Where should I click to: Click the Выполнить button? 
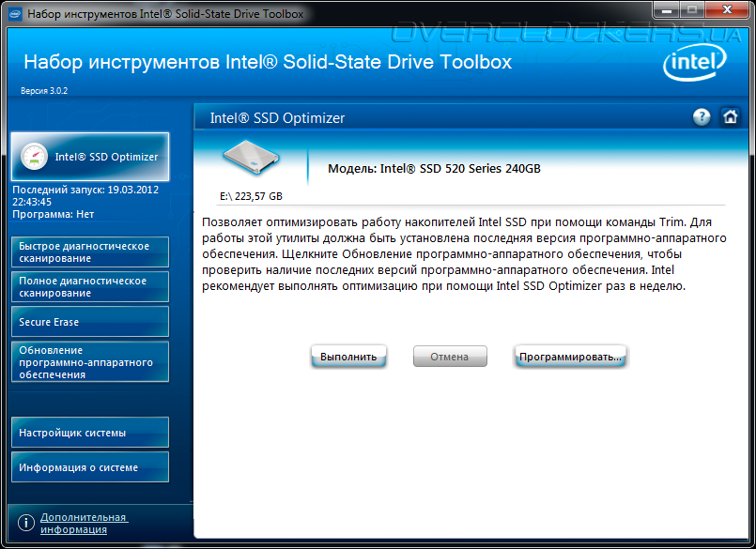tap(348, 357)
